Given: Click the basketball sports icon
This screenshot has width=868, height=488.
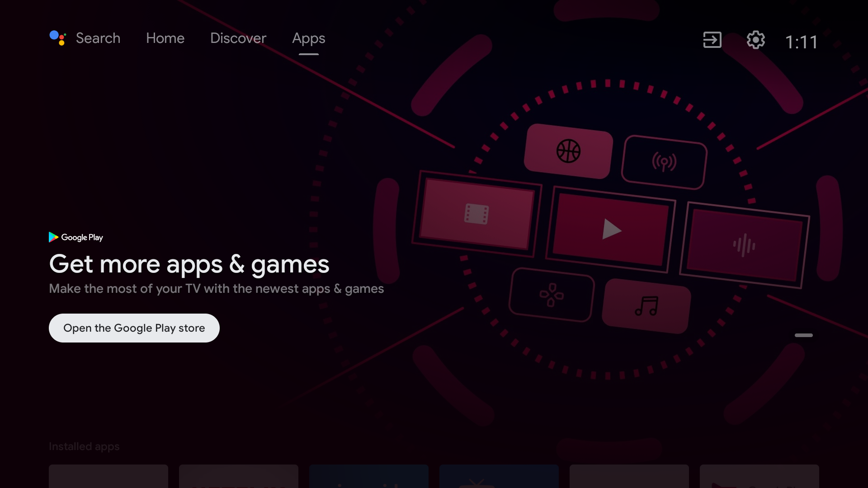Looking at the screenshot, I should [x=566, y=150].
